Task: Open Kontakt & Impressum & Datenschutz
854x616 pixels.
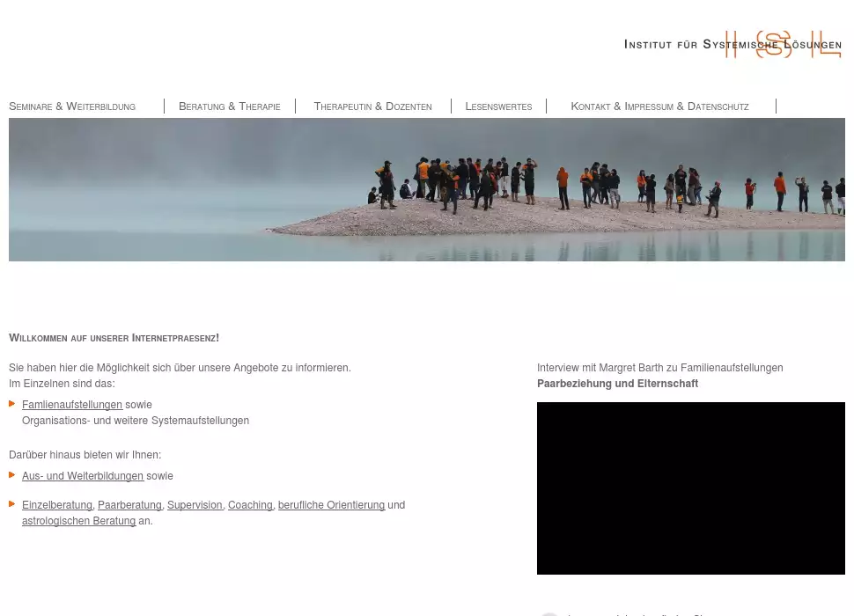Action: (659, 106)
